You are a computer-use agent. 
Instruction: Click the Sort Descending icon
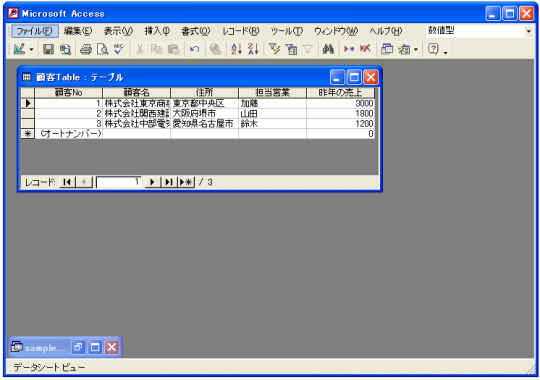pyautogui.click(x=253, y=49)
